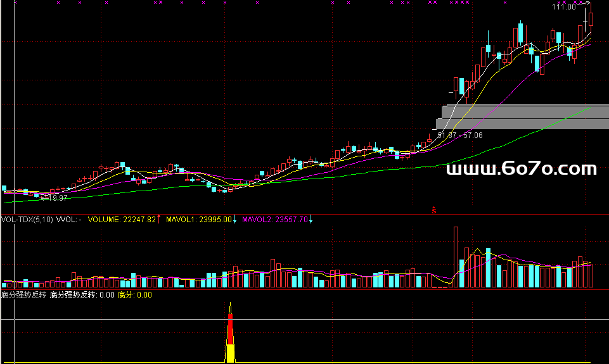Click the 111.00 high price label
Viewport: 609px width, 364px height.
[x=563, y=8]
